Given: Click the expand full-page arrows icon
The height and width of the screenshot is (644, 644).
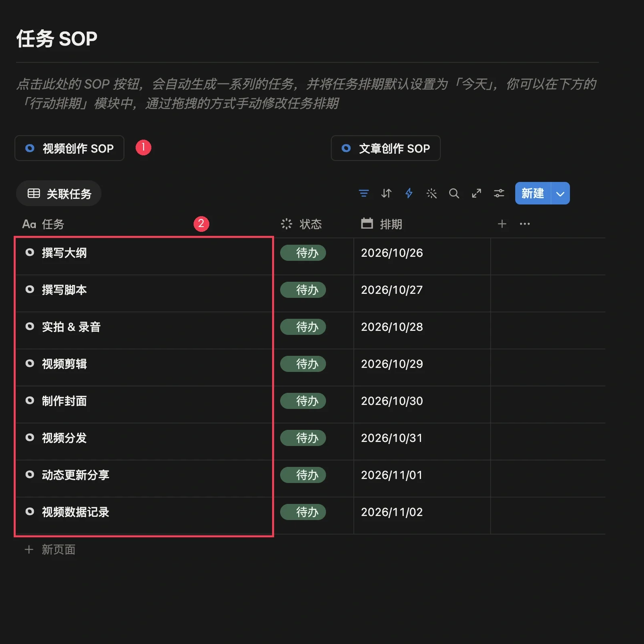Looking at the screenshot, I should point(477,194).
